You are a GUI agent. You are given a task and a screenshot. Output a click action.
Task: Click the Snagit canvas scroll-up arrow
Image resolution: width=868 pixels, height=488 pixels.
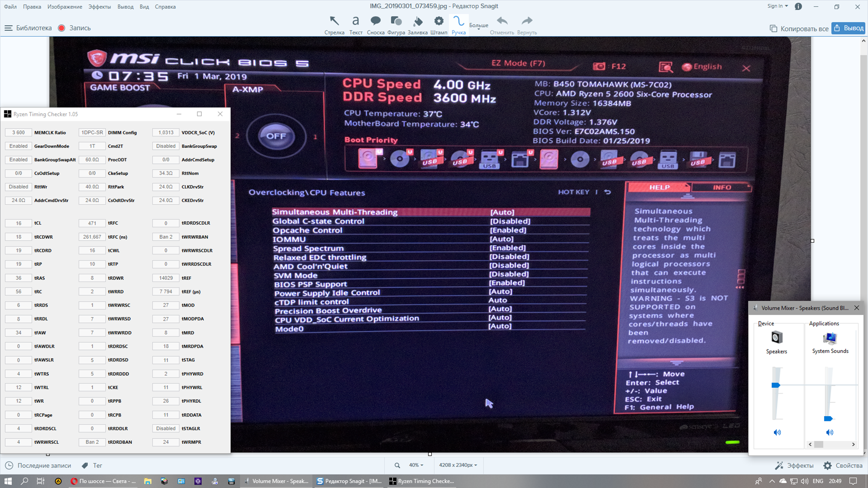coord(864,41)
